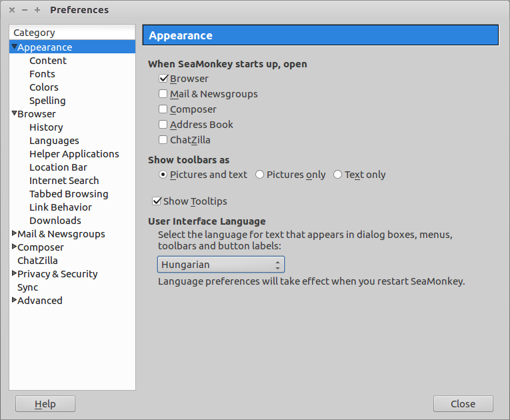The height and width of the screenshot is (420, 510).
Task: Expand the Privacy & Security category
Action: [14, 273]
